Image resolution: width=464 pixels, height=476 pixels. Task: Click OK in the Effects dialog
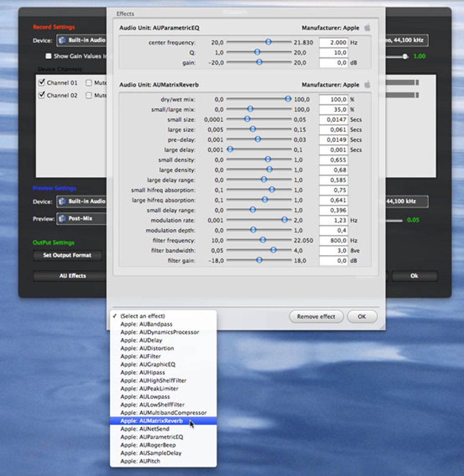tap(362, 316)
